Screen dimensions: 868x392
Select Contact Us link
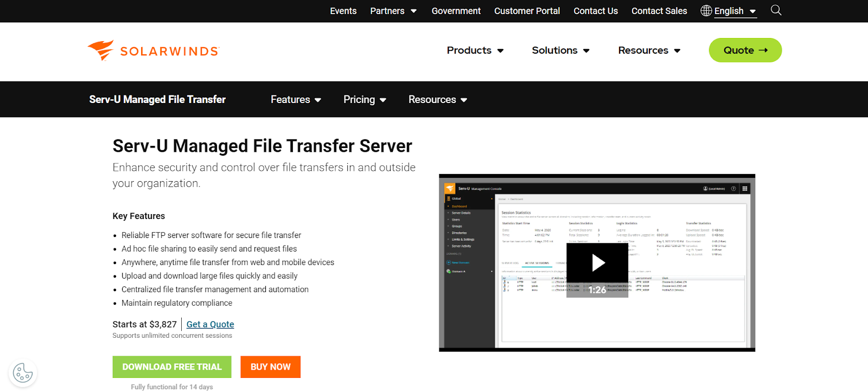596,11
